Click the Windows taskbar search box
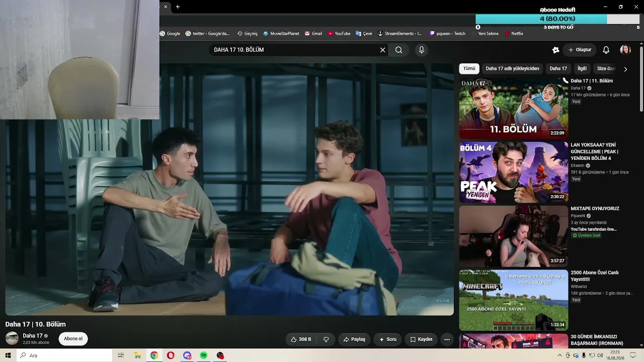644x362 pixels. tap(64, 355)
